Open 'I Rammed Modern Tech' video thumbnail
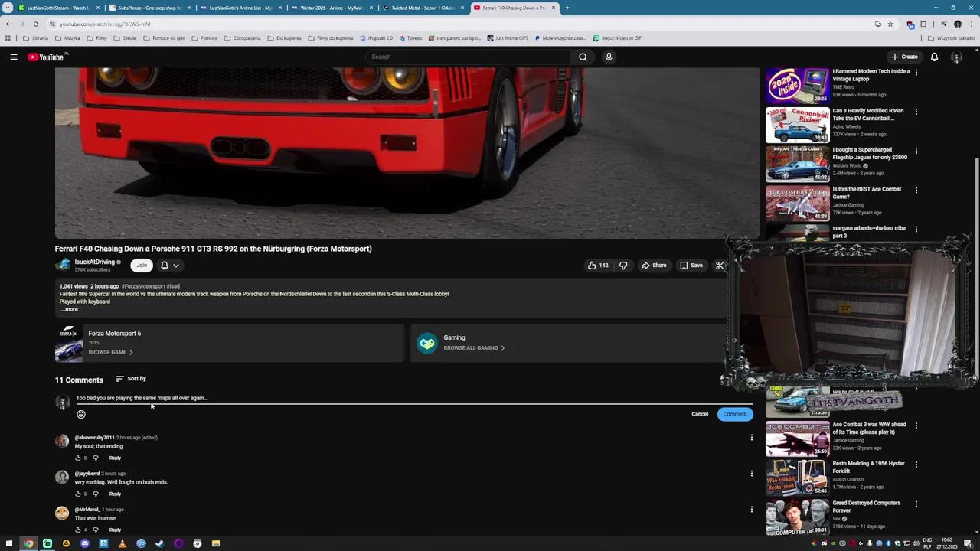 (x=797, y=86)
